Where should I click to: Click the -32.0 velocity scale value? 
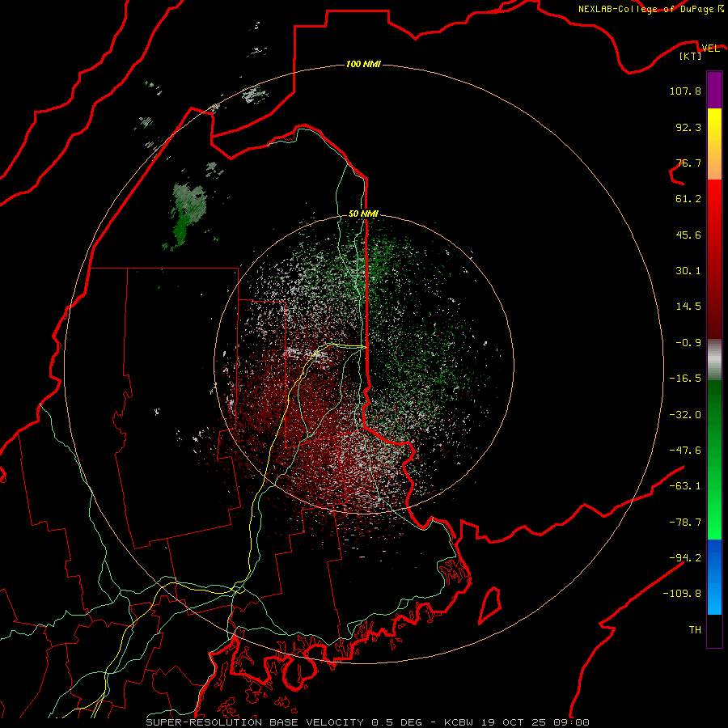(x=685, y=415)
